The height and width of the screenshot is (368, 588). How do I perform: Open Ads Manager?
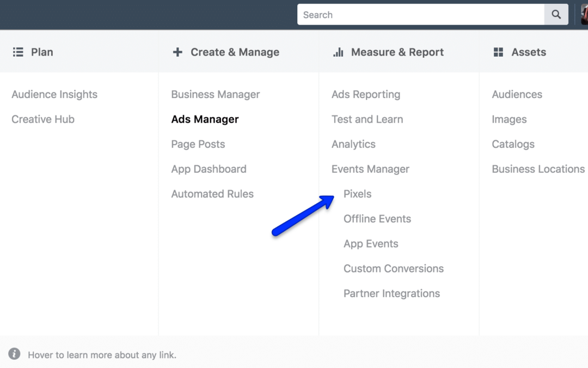(205, 119)
